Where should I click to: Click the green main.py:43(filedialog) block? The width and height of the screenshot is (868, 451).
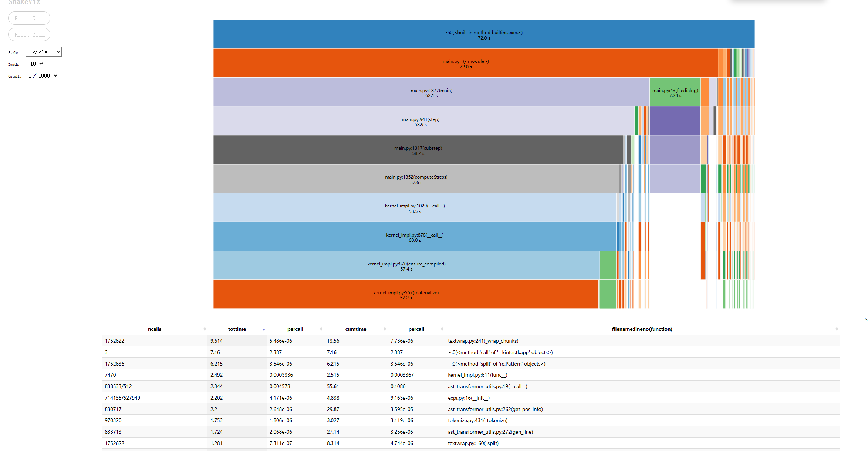(675, 92)
